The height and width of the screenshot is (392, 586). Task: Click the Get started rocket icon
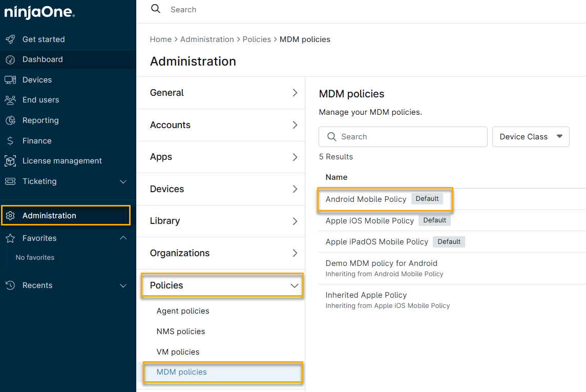click(x=10, y=39)
